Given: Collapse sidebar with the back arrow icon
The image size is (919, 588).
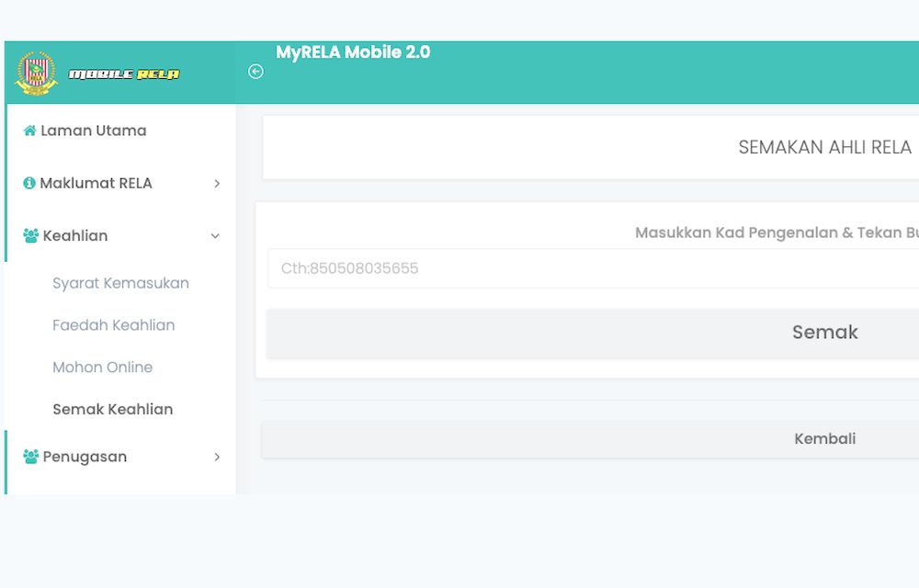Looking at the screenshot, I should [x=255, y=72].
